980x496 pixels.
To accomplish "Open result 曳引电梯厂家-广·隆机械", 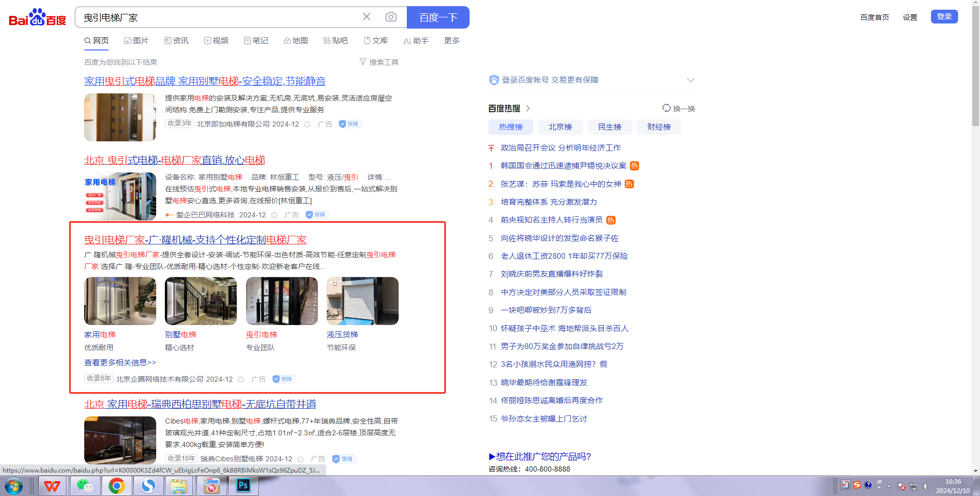I will pyautogui.click(x=195, y=240).
